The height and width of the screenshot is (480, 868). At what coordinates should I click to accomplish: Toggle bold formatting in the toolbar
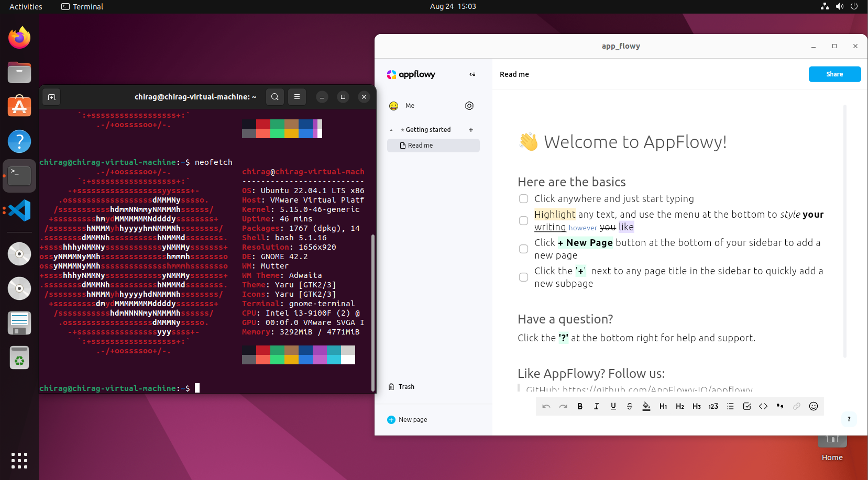(580, 406)
